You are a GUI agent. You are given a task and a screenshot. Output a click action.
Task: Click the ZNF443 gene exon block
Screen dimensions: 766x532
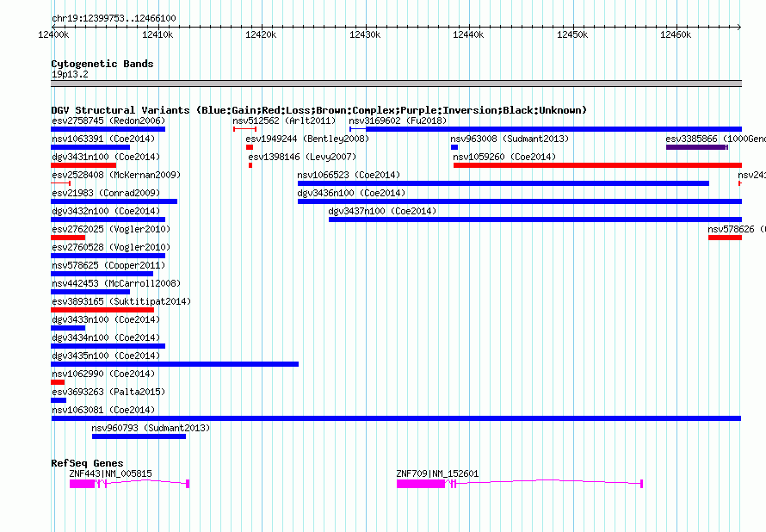(82, 484)
